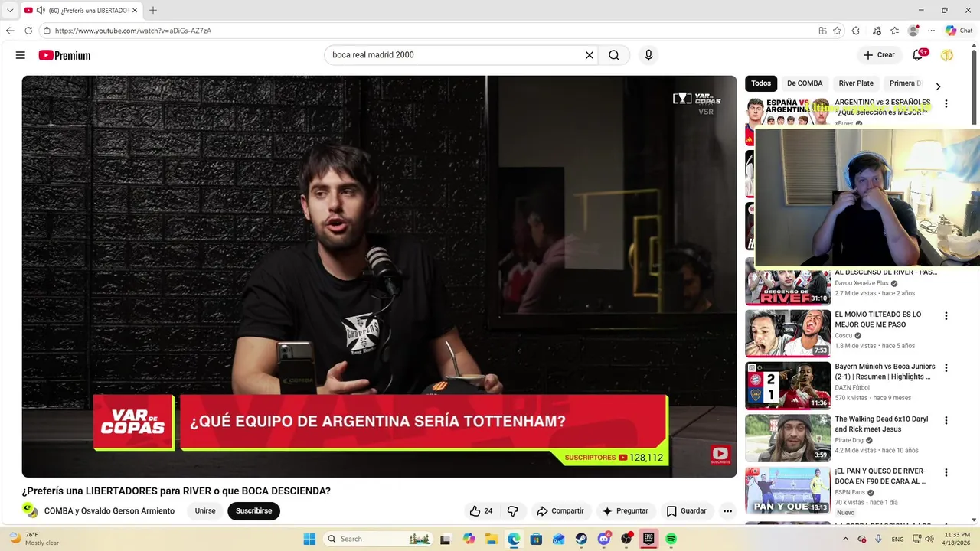This screenshot has height=551, width=980.
Task: Open options for Bayern Múnich vs Boca video
Action: [946, 368]
